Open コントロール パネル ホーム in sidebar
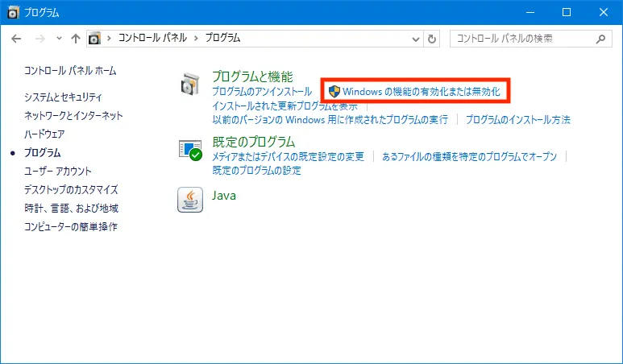This screenshot has width=623, height=364. [70, 71]
